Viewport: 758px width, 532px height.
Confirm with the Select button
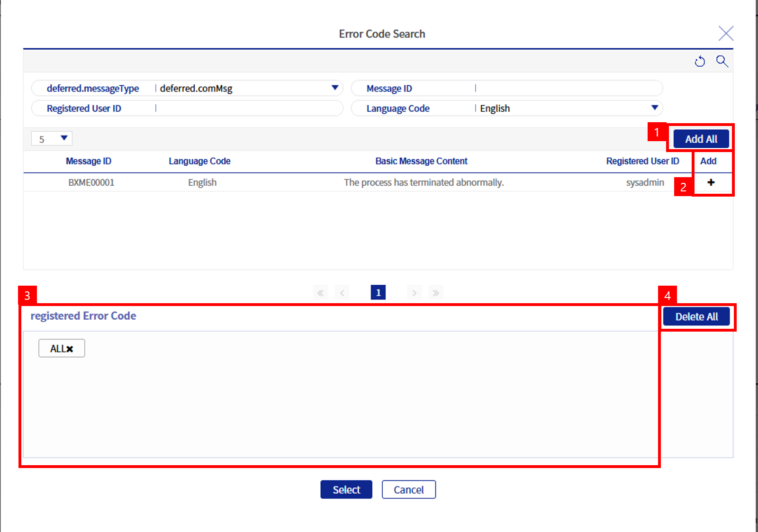[346, 489]
